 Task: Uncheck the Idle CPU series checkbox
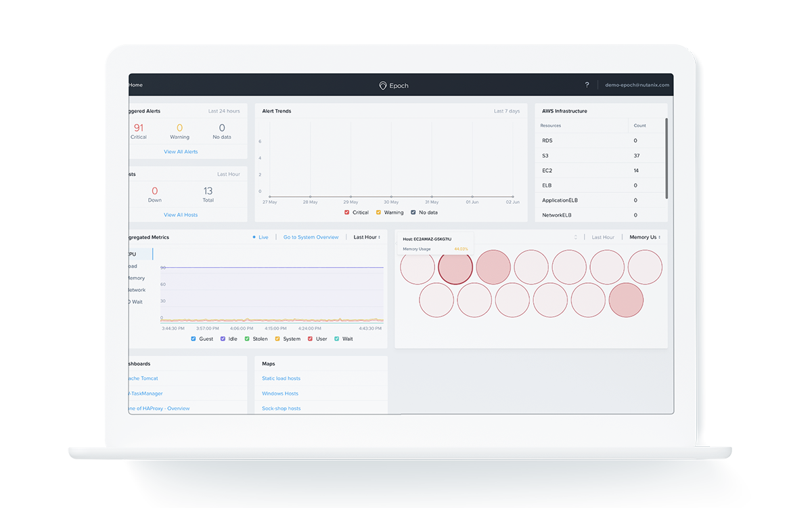(223, 339)
